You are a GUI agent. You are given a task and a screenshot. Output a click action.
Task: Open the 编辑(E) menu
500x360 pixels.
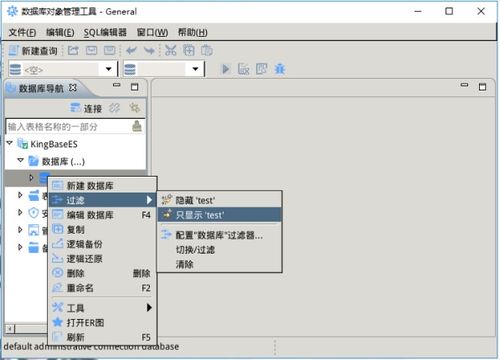pyautogui.click(x=60, y=32)
